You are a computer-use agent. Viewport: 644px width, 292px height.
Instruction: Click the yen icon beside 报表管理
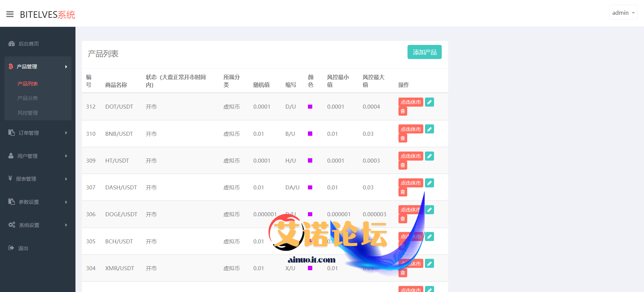point(10,178)
